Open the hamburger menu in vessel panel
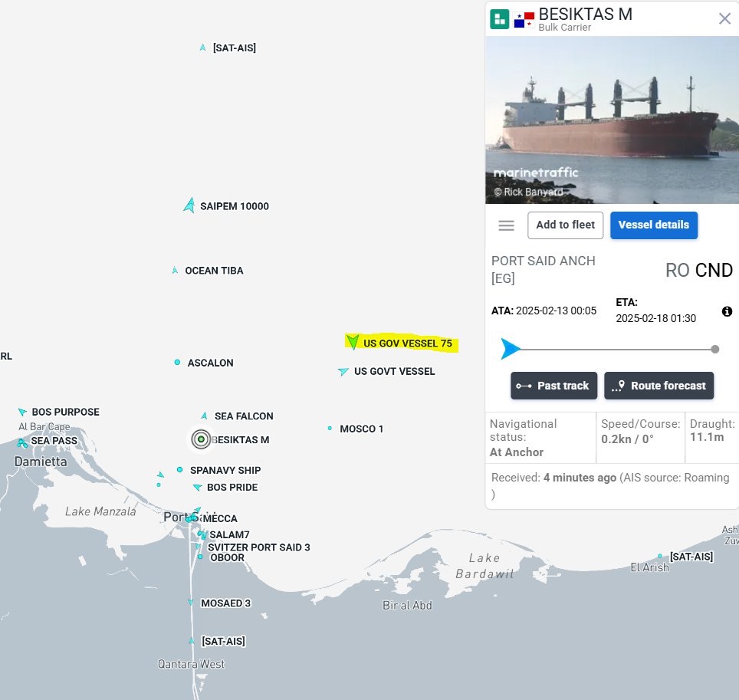Image resolution: width=739 pixels, height=700 pixels. click(506, 225)
